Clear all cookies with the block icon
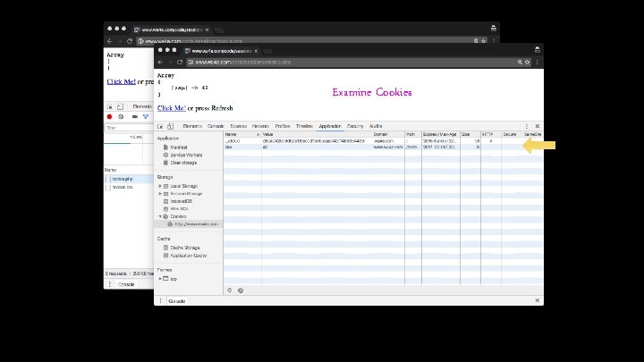This screenshot has height=362, width=644. [x=241, y=290]
